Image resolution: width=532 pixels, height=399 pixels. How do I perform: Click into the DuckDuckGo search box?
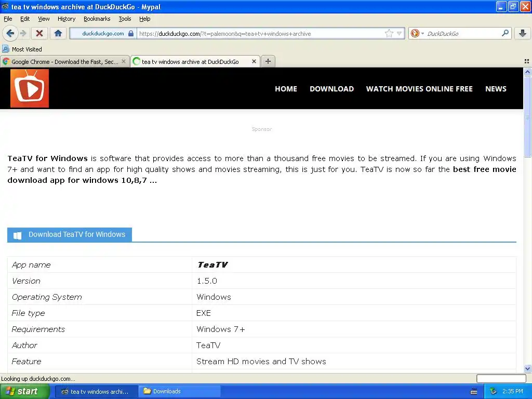tap(463, 34)
